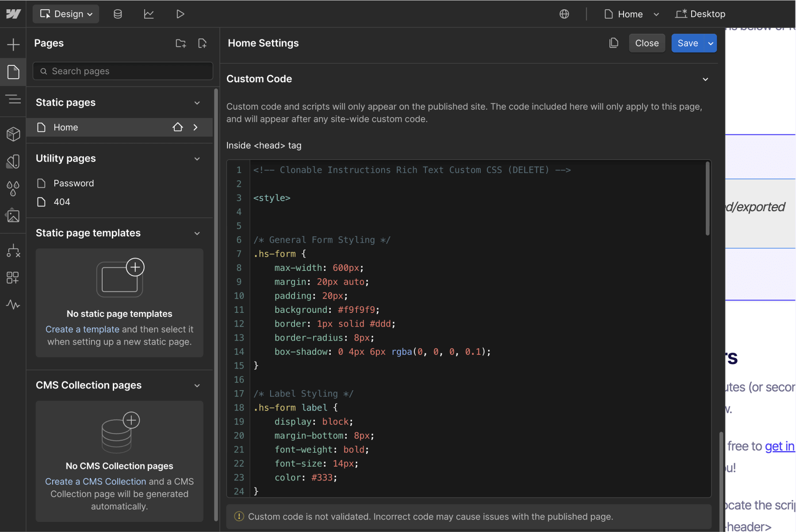Click the static page template placeholder icon

(x=120, y=278)
